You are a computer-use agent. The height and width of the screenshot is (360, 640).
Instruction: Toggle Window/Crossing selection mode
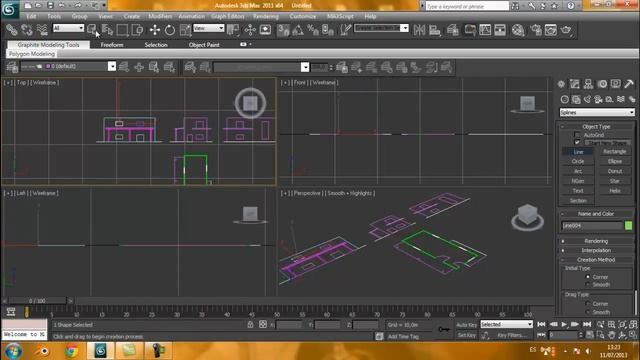138,30
